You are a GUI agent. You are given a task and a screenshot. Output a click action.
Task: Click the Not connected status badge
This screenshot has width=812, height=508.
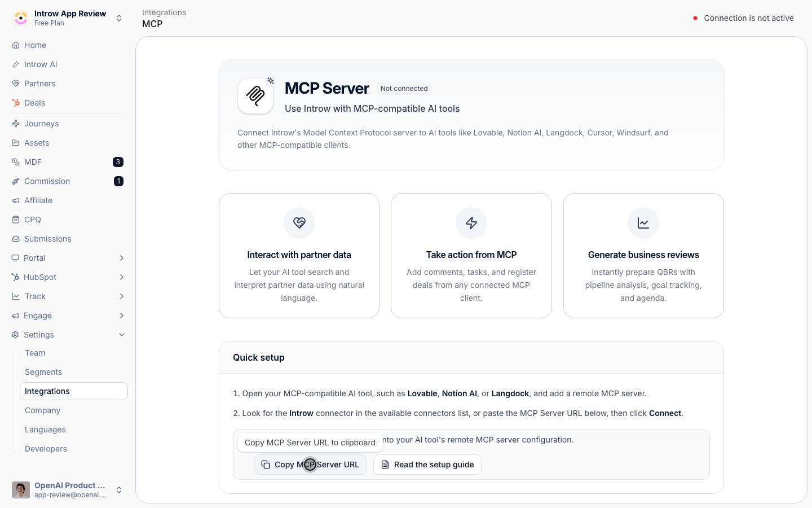pyautogui.click(x=404, y=89)
